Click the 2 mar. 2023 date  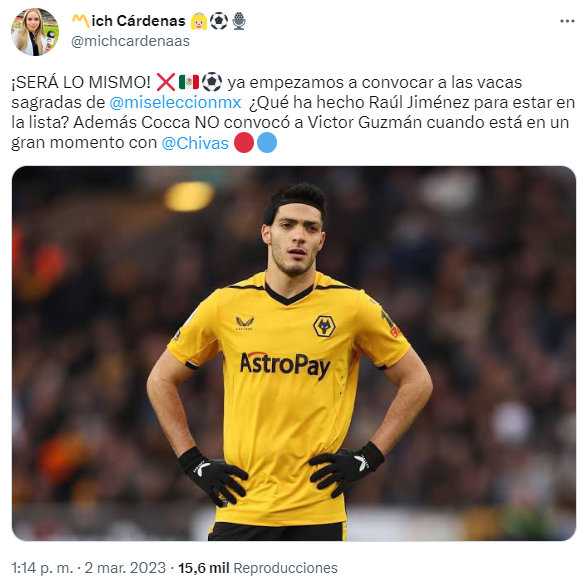click(x=125, y=568)
